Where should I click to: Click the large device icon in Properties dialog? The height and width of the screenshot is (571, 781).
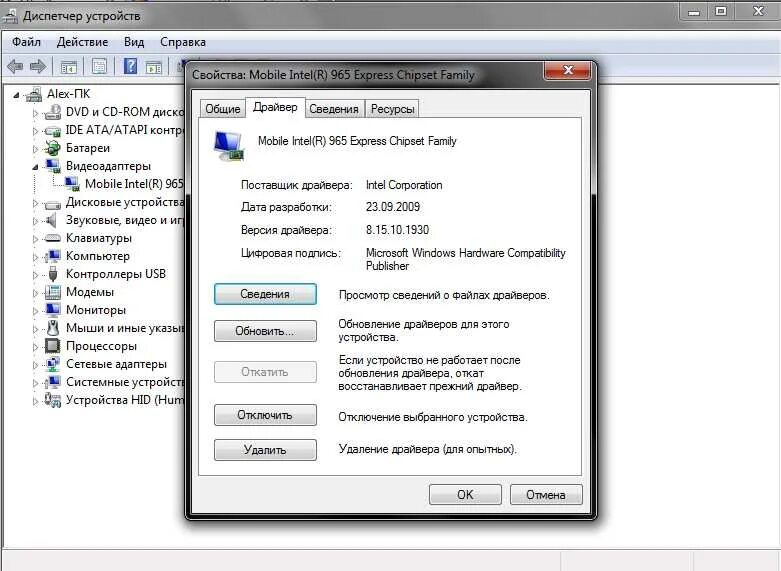coord(230,146)
